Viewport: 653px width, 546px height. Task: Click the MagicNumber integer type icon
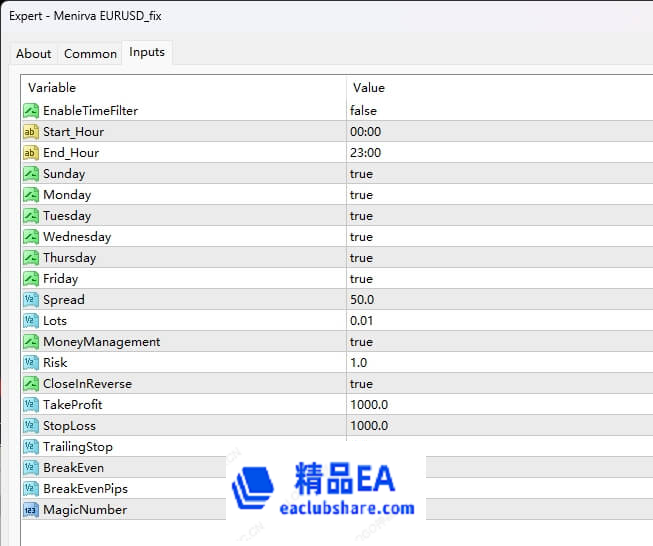[30, 510]
